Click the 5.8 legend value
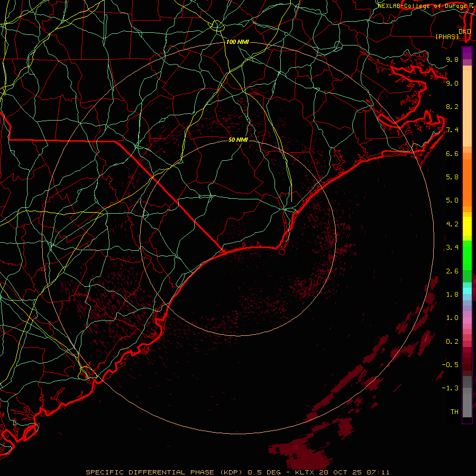 452,177
